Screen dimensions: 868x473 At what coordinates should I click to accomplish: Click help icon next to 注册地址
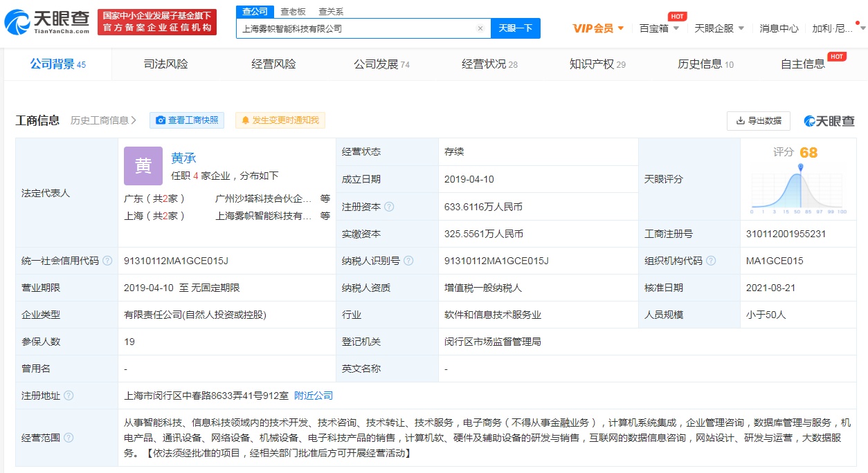tap(69, 396)
